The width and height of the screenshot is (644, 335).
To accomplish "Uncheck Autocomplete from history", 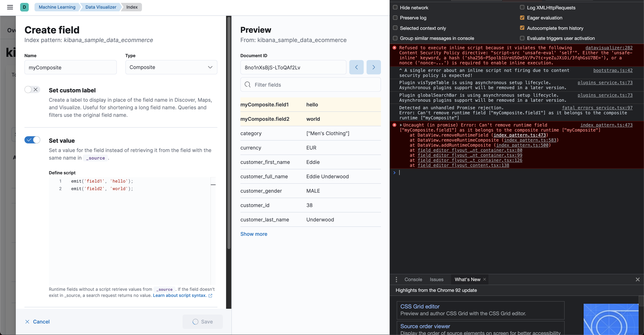I will click(x=522, y=28).
